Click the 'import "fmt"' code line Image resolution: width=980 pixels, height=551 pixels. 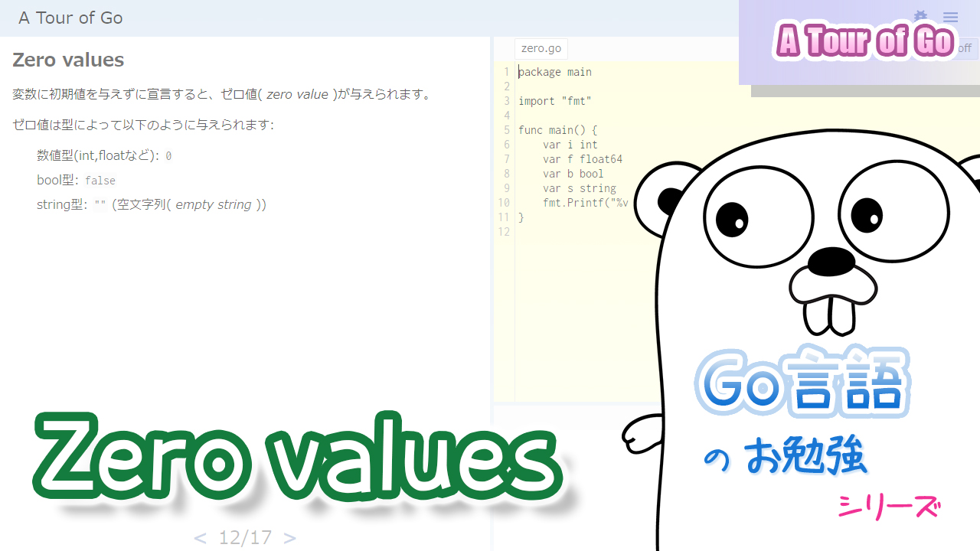tap(555, 101)
